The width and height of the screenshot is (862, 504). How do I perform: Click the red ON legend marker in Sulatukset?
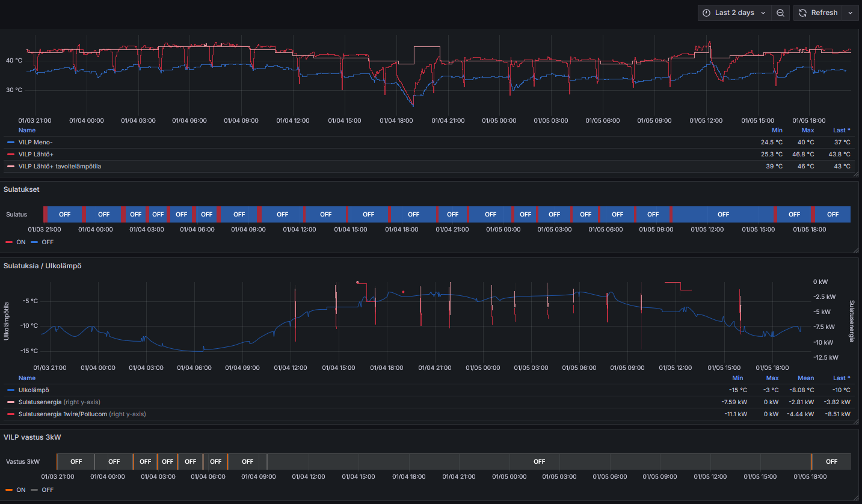pyautogui.click(x=8, y=242)
